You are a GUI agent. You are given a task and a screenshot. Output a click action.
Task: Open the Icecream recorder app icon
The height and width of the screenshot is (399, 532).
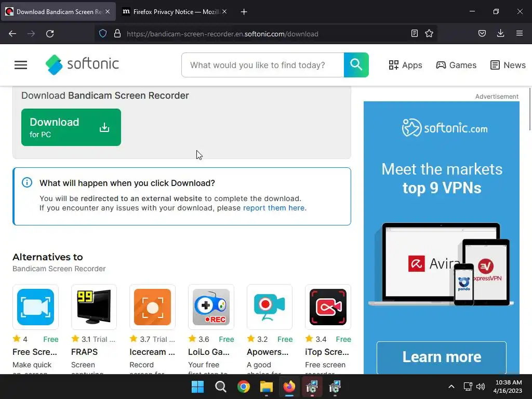tap(152, 307)
